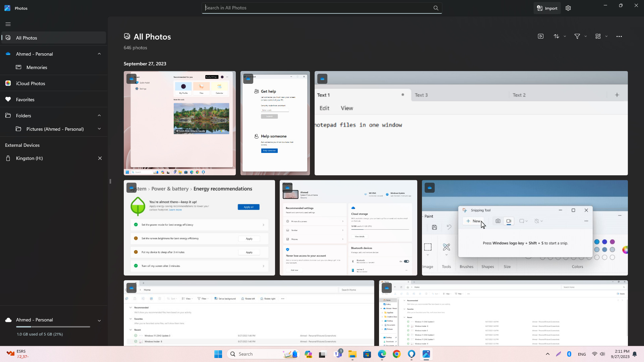Open Copilot preview from taskbar

click(x=308, y=354)
